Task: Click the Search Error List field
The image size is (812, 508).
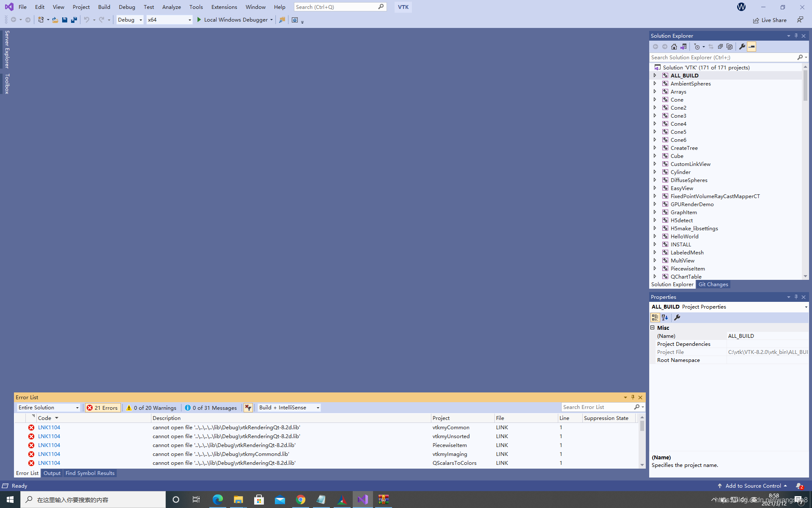Action: pos(597,407)
